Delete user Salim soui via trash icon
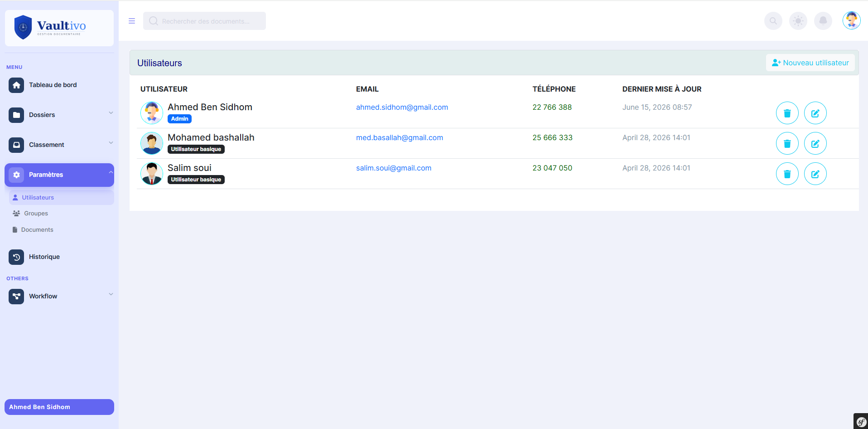The image size is (868, 429). [x=787, y=174]
